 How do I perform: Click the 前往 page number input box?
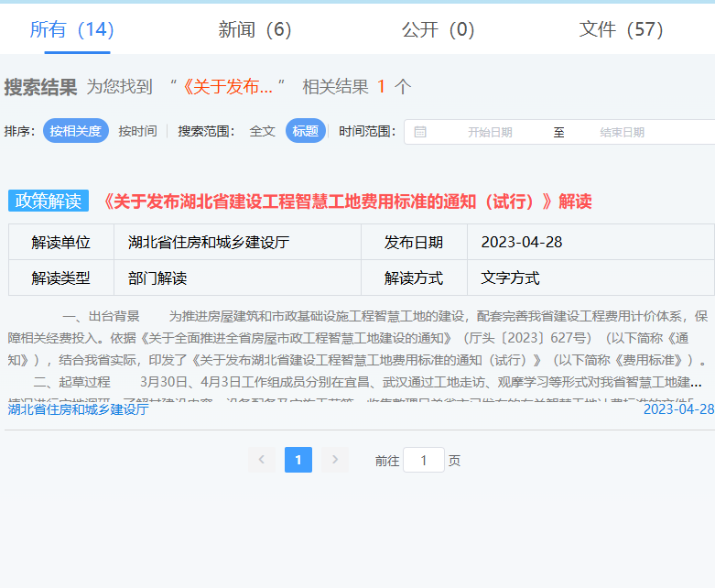[423, 460]
